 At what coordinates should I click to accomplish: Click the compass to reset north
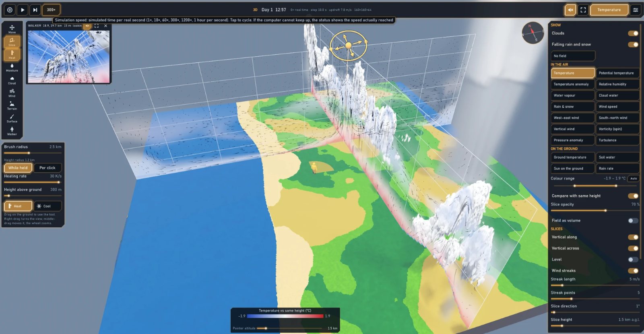pos(533,33)
